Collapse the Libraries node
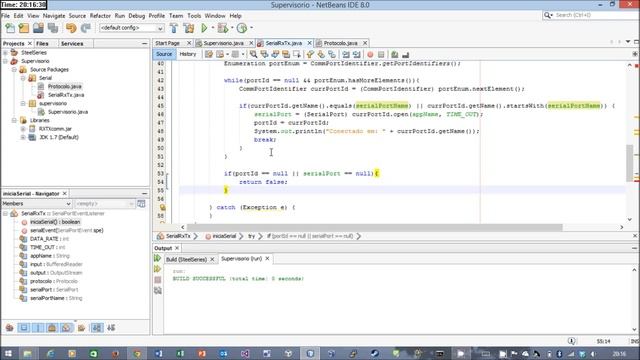The height and width of the screenshot is (360, 640). click(14, 120)
